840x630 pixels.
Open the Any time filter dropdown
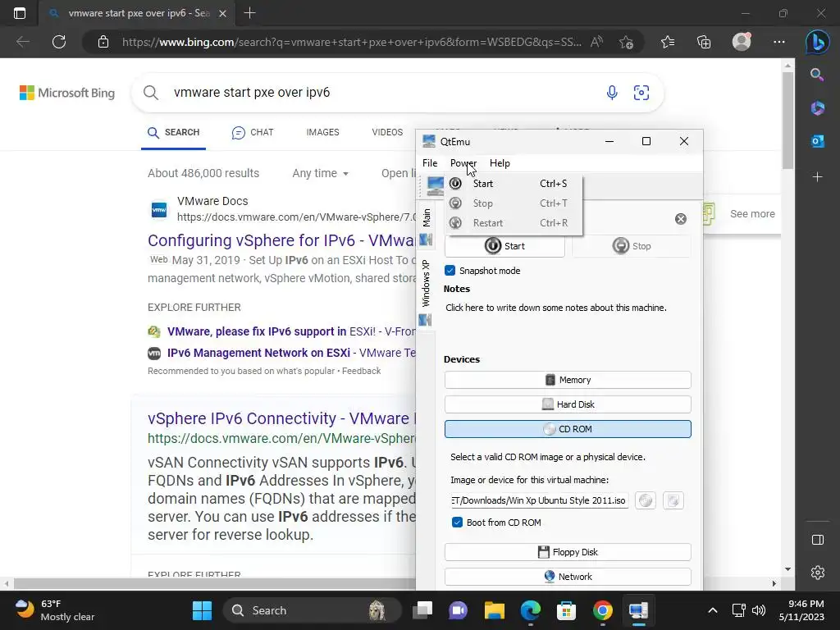(321, 174)
